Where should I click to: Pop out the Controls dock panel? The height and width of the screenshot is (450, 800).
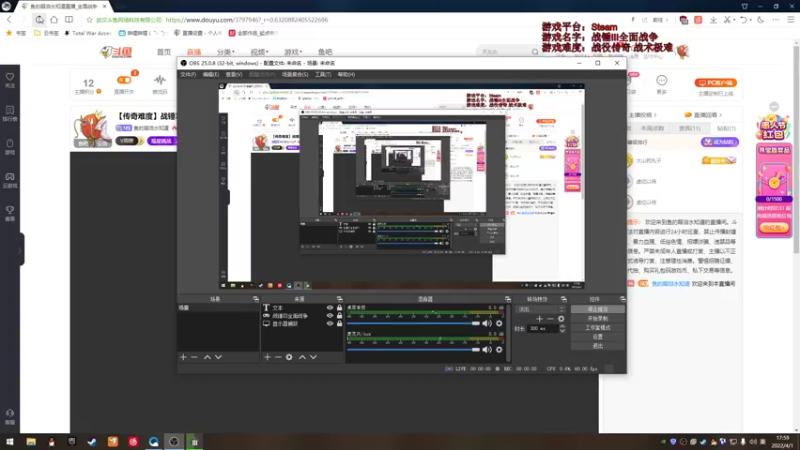(x=622, y=299)
